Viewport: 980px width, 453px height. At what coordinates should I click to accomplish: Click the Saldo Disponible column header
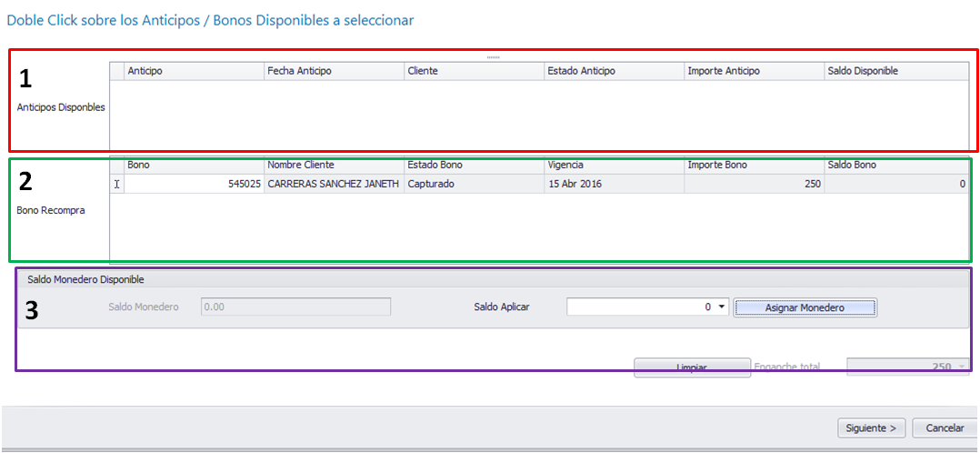pos(896,71)
